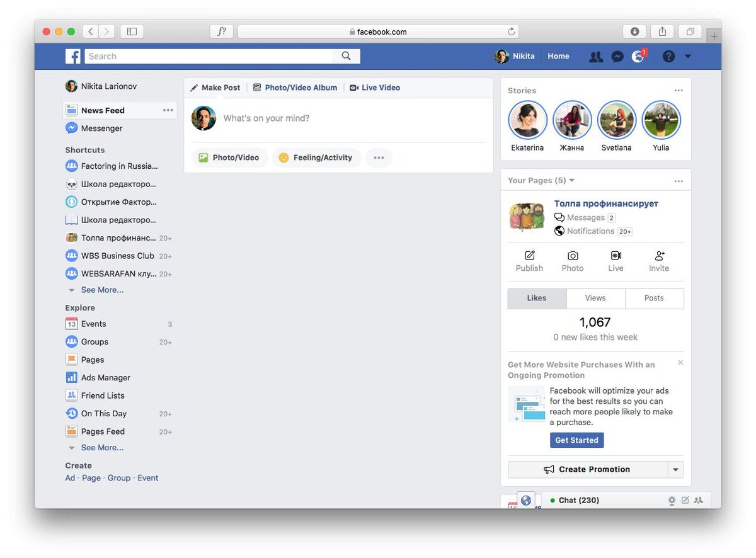Click the search magnifier button

(x=346, y=56)
